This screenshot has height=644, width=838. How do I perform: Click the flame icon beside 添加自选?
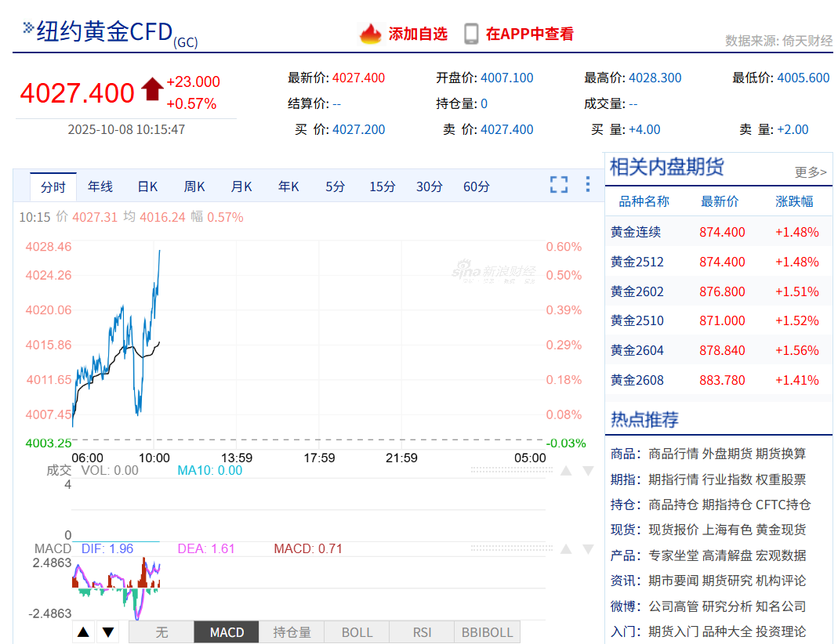click(x=370, y=34)
